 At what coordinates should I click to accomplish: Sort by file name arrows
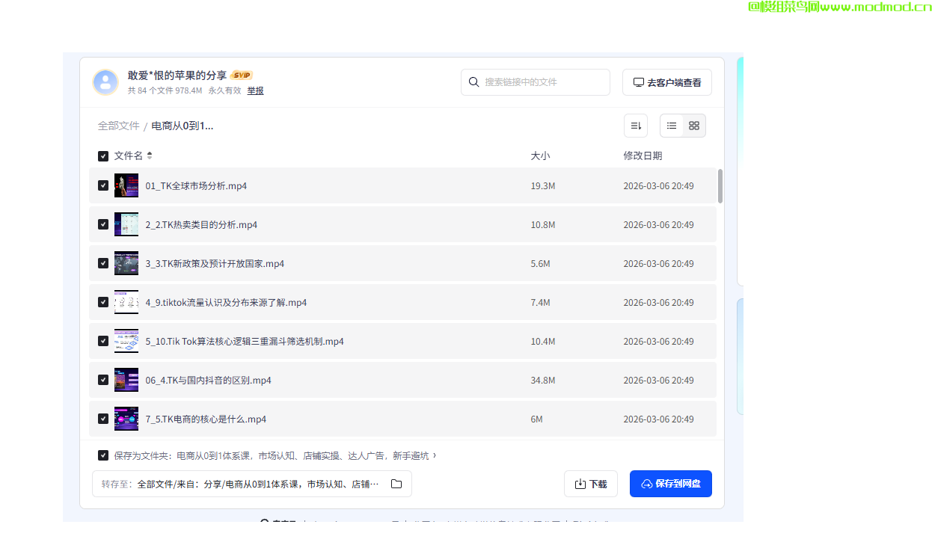(x=150, y=156)
